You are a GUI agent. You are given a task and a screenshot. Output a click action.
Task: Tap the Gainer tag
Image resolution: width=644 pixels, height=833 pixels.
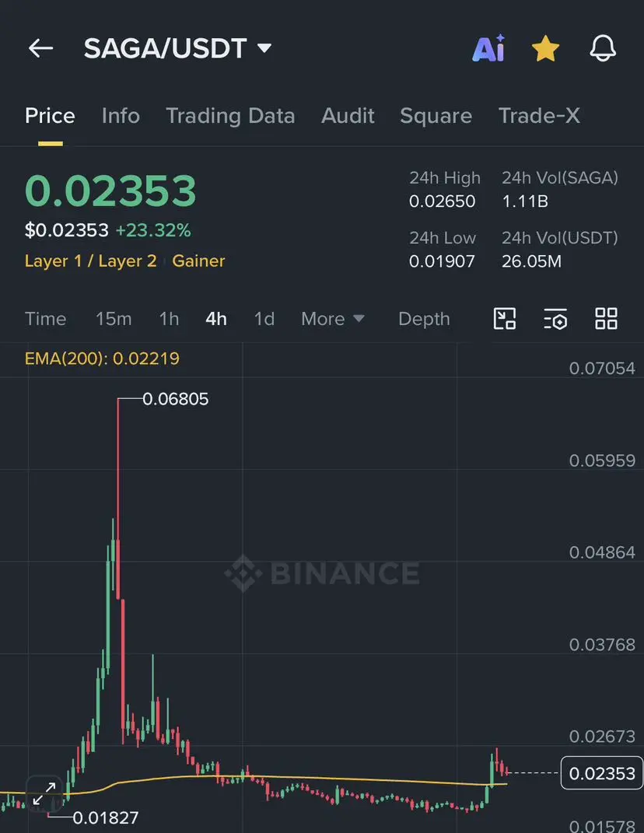[198, 261]
